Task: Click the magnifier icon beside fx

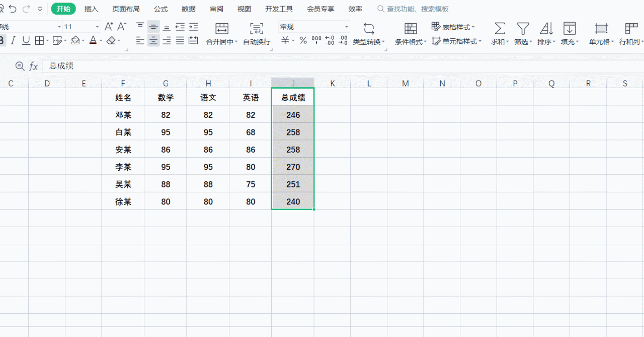Action: pyautogui.click(x=20, y=66)
